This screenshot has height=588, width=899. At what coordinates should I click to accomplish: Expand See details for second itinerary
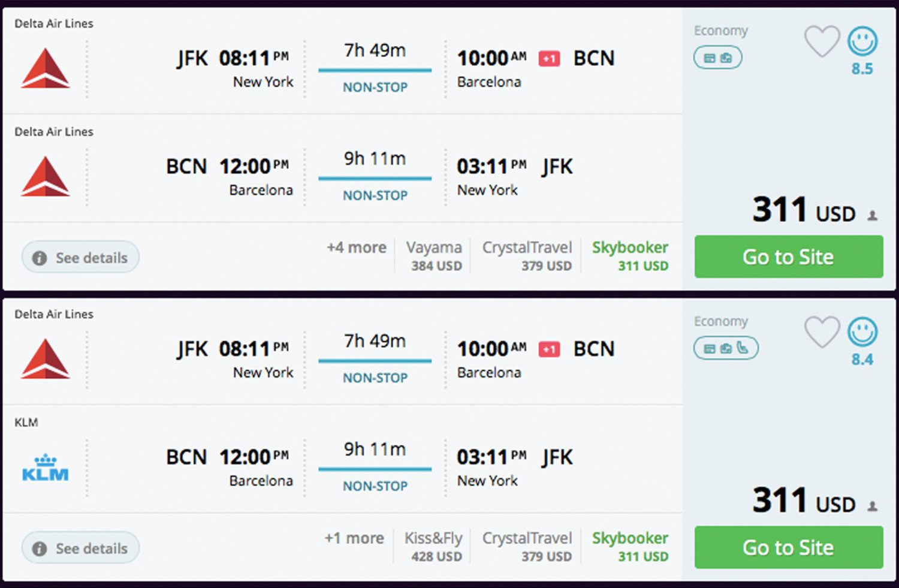81,548
